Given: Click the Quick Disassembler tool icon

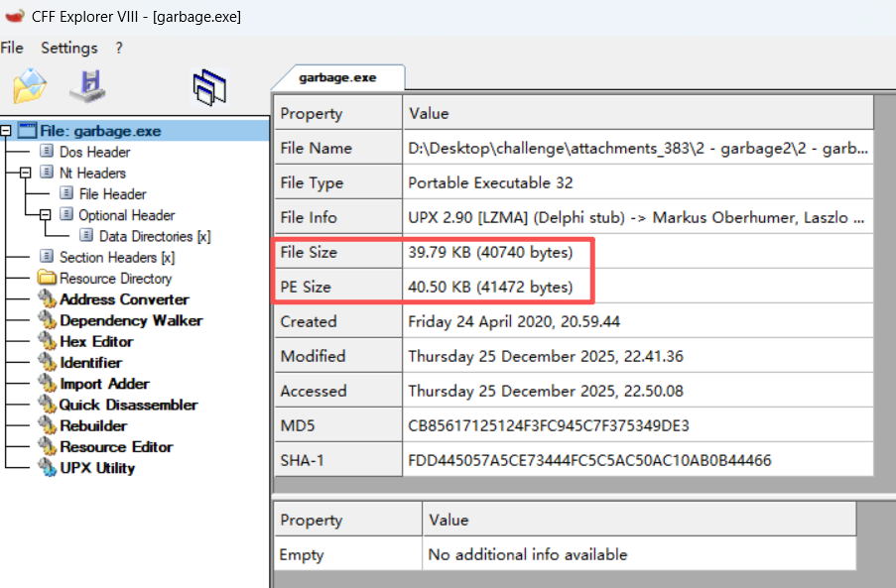Looking at the screenshot, I should point(47,405).
